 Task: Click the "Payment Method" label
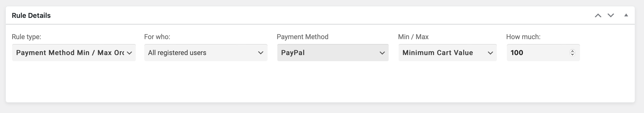302,37
